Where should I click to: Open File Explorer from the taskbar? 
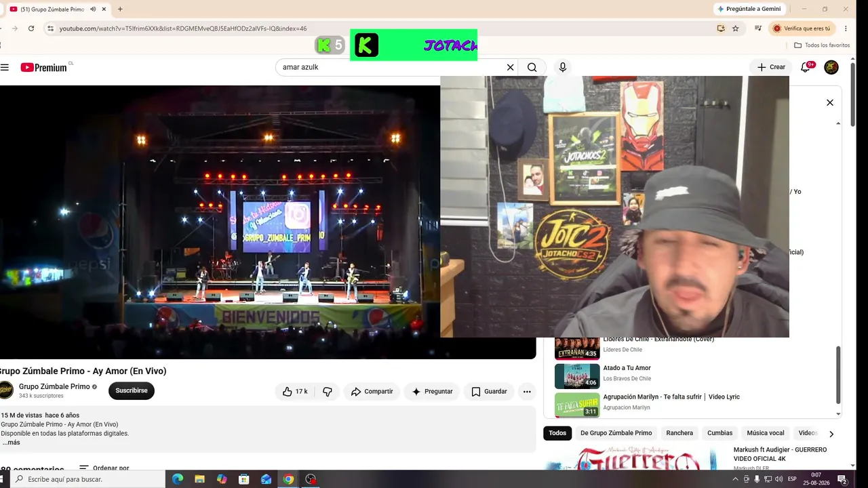click(x=199, y=479)
